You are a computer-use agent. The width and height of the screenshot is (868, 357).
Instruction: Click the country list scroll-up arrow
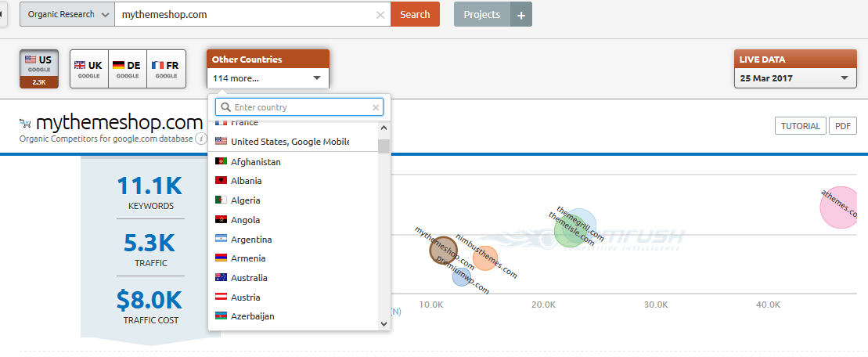click(x=384, y=128)
